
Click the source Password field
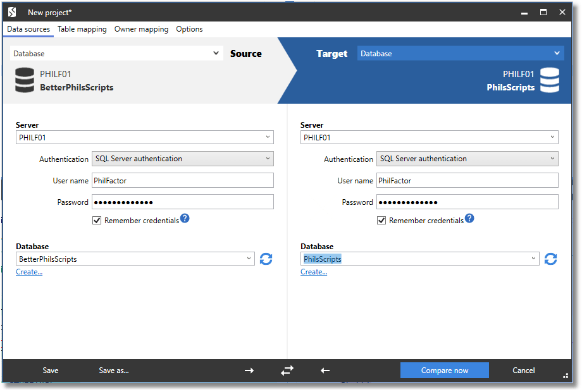coord(183,202)
